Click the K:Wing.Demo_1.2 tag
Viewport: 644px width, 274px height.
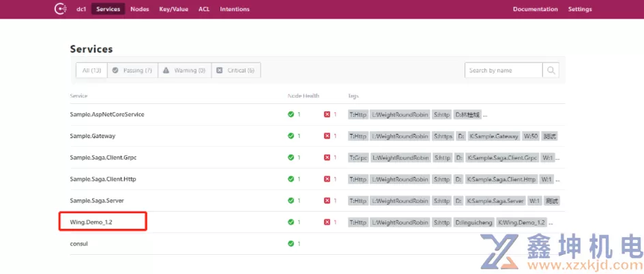pos(522,222)
